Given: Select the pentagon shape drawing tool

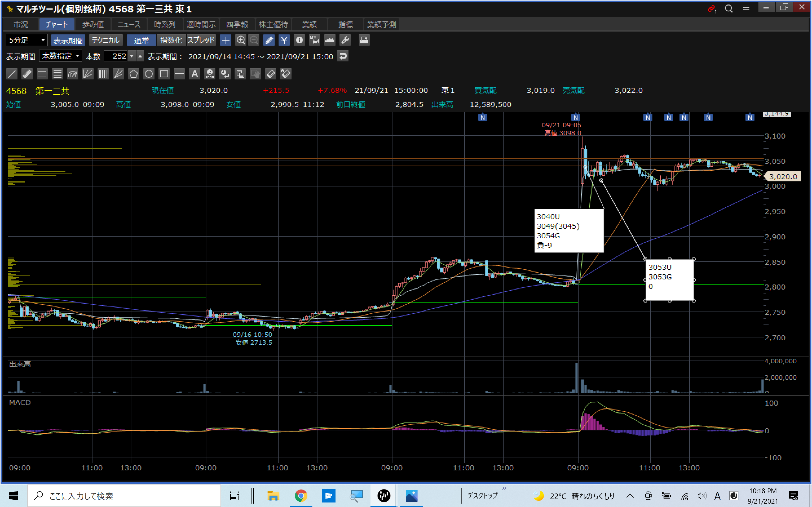Looking at the screenshot, I should pyautogui.click(x=134, y=74).
